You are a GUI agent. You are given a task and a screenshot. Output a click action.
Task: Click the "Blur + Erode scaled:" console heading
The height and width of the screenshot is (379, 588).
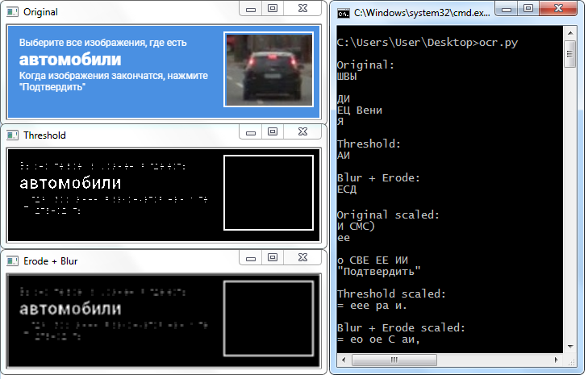[x=401, y=327]
